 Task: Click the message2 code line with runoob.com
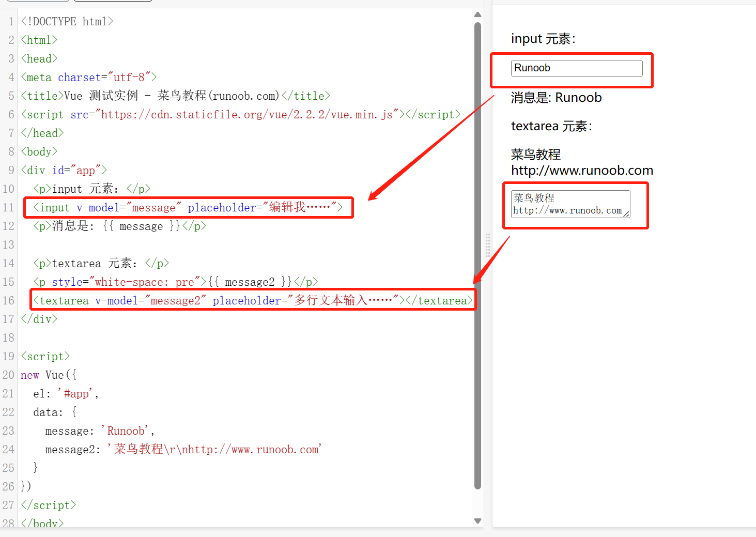184,450
